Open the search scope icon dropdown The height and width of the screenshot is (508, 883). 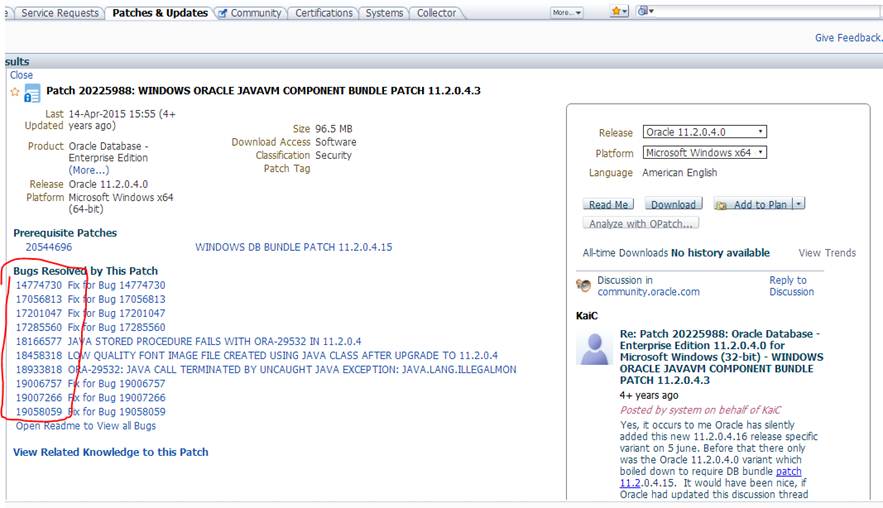click(x=645, y=11)
